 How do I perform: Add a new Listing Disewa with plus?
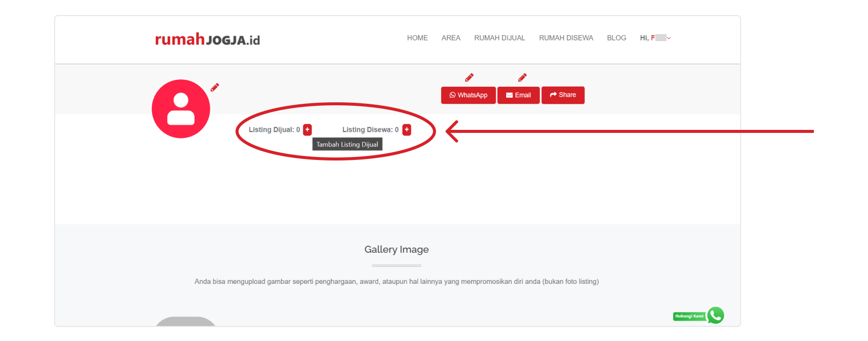pyautogui.click(x=407, y=130)
